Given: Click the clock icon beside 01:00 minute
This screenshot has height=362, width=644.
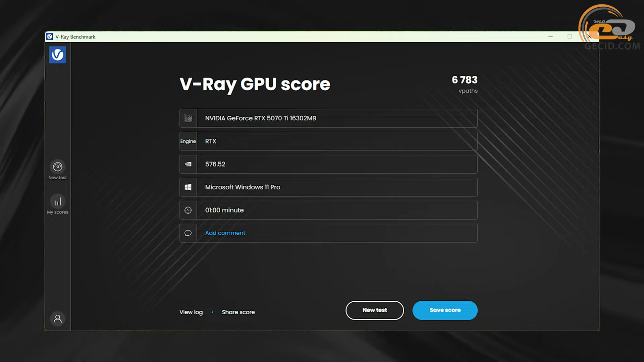Looking at the screenshot, I should 188,210.
